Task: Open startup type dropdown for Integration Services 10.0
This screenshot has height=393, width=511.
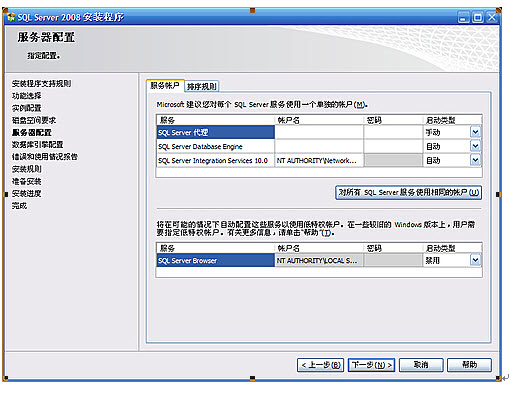Action: (475, 160)
